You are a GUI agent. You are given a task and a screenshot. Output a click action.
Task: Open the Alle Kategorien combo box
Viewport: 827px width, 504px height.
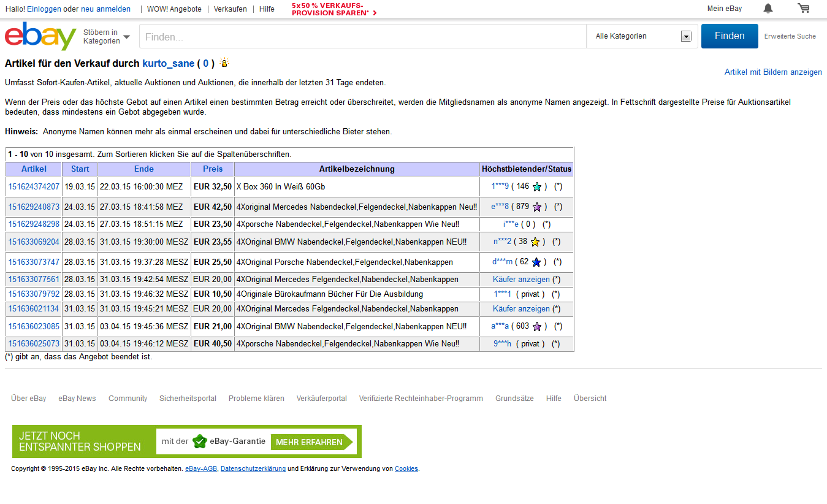[x=642, y=36]
